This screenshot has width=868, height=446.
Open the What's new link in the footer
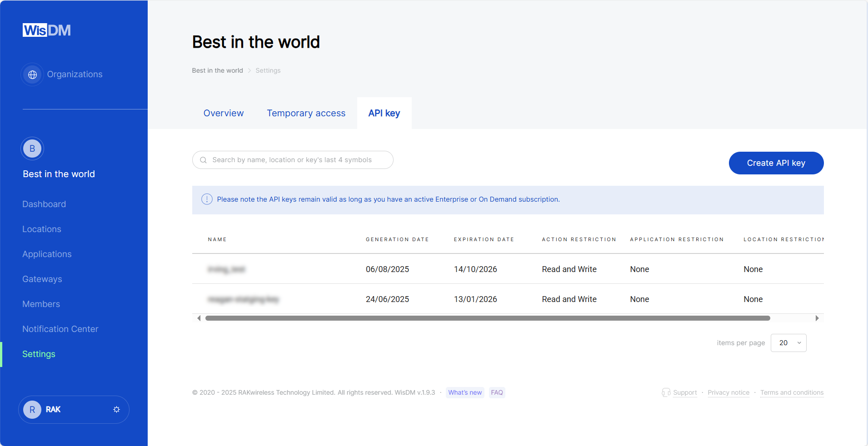464,392
